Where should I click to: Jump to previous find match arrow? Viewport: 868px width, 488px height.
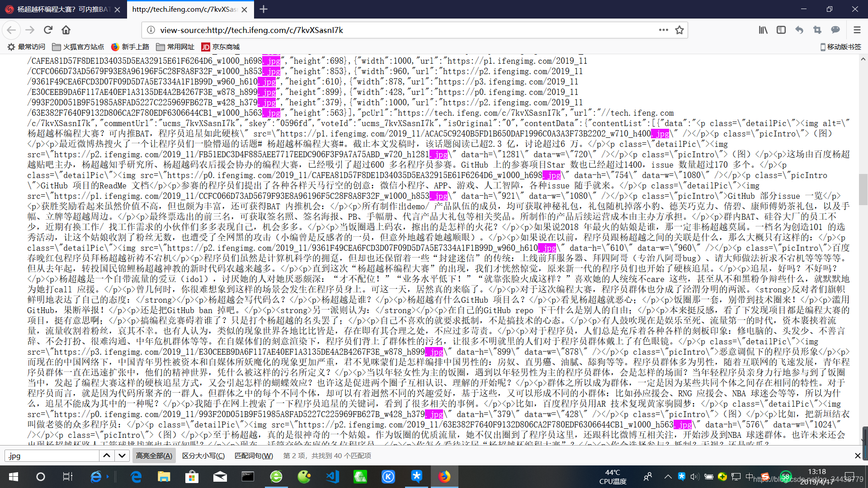click(107, 455)
